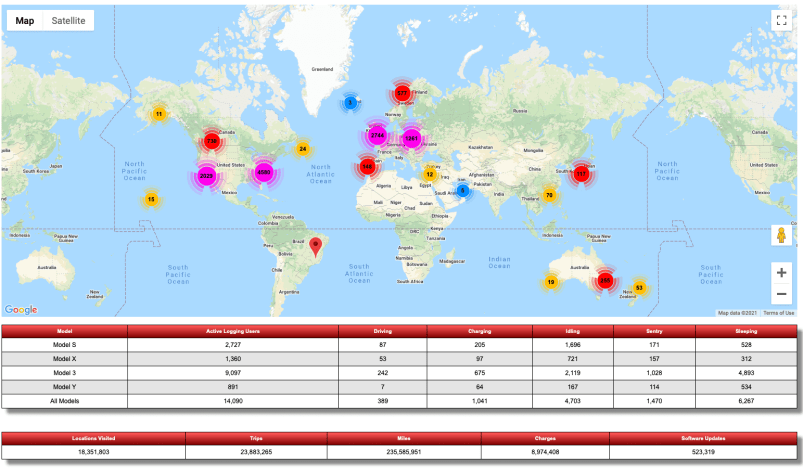Click the Sleeping column header
This screenshot has width=803, height=475.
click(x=746, y=331)
